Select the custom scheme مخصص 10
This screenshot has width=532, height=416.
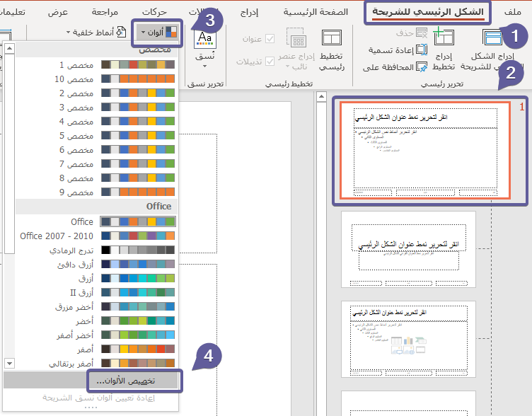96,79
